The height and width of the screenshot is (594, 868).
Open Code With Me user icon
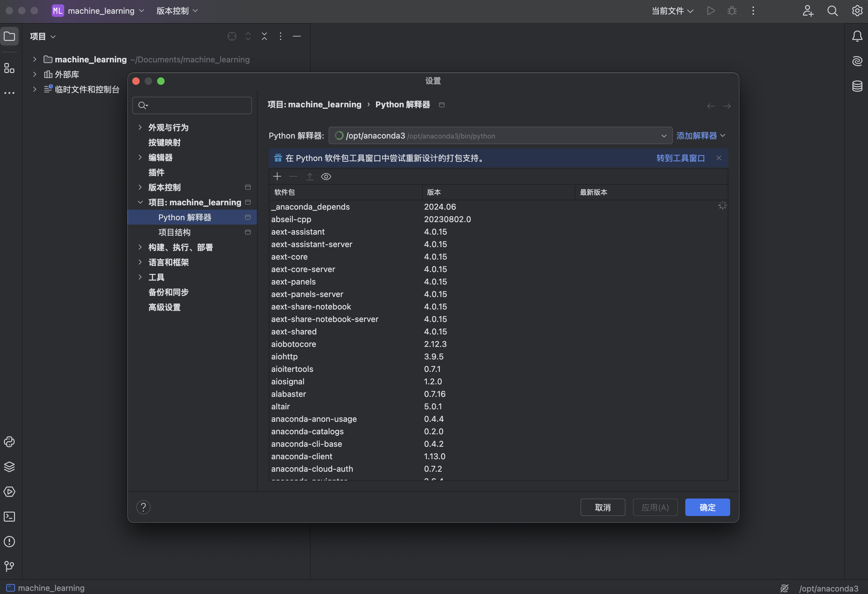click(808, 11)
